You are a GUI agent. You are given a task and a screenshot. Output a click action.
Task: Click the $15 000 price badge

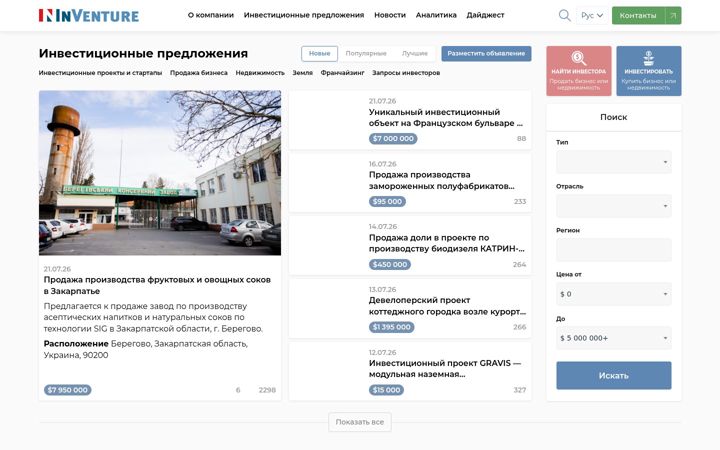[386, 390]
